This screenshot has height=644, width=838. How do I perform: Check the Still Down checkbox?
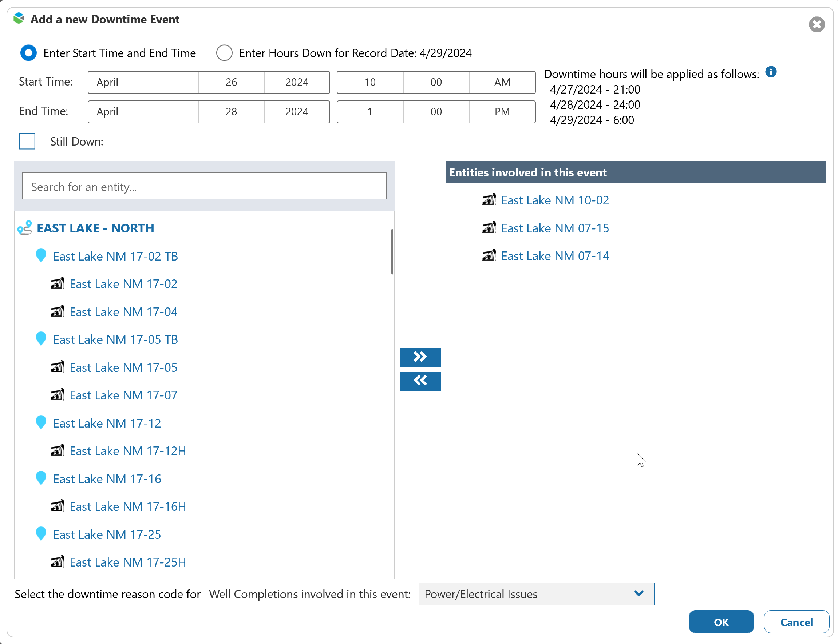[27, 142]
